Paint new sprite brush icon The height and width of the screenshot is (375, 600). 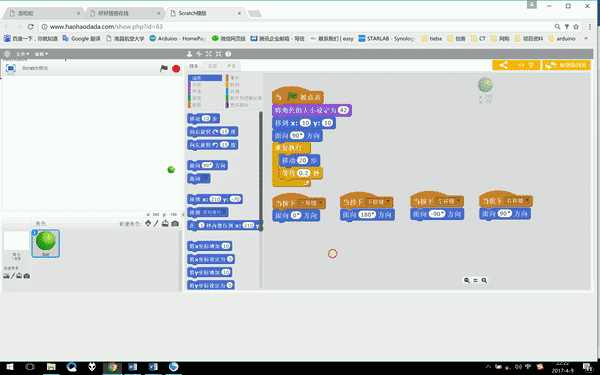click(x=156, y=223)
